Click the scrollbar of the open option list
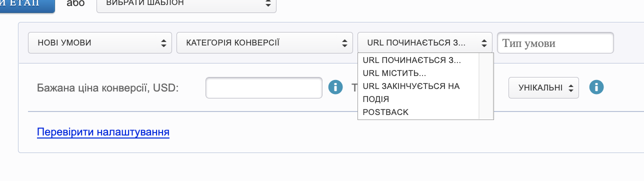Viewport: 644px width, 181px height. point(486,86)
